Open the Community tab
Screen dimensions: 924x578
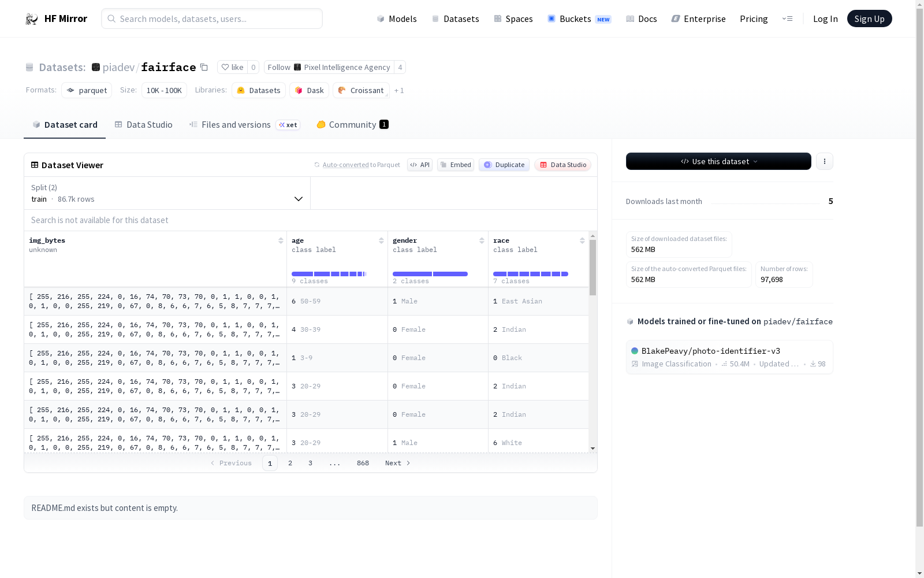pos(352,125)
